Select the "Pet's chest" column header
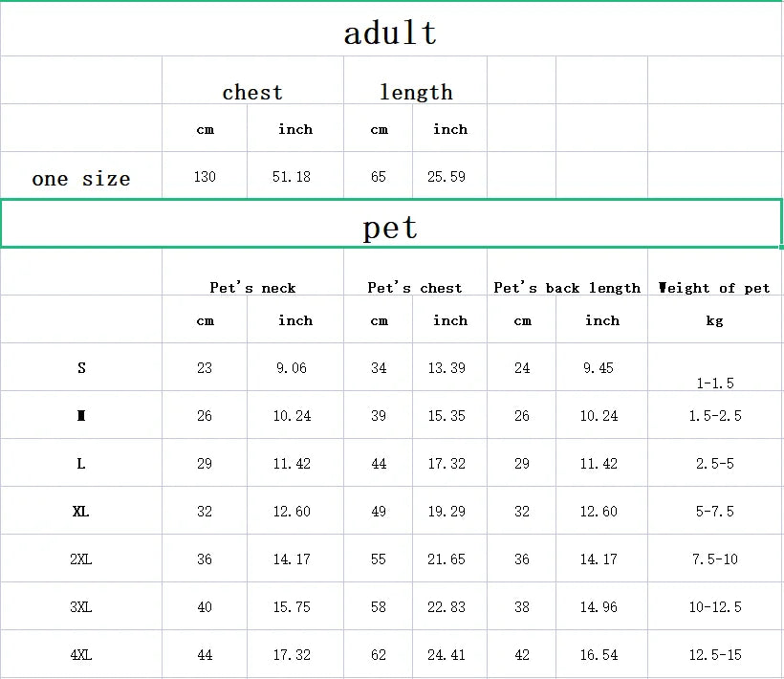This screenshot has width=784, height=679. [x=414, y=287]
